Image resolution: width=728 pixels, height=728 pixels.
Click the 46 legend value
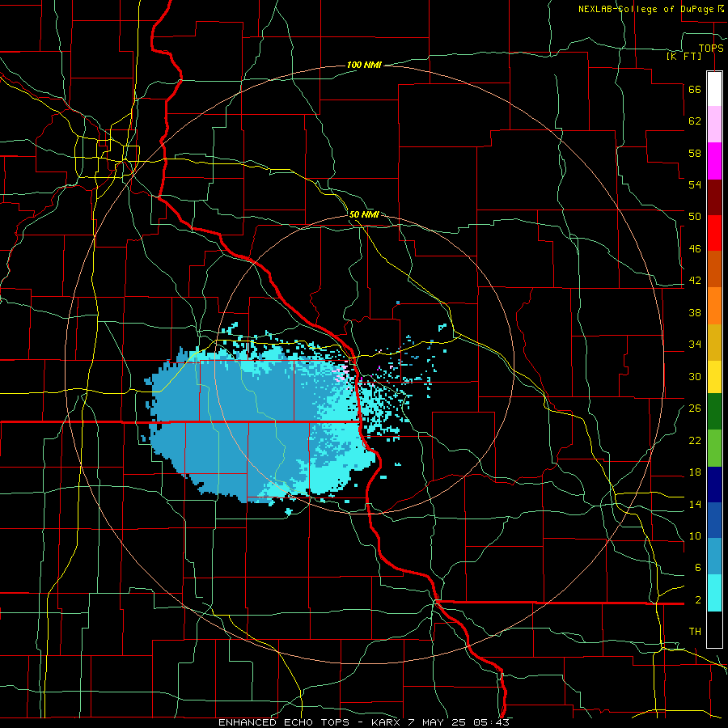(695, 249)
